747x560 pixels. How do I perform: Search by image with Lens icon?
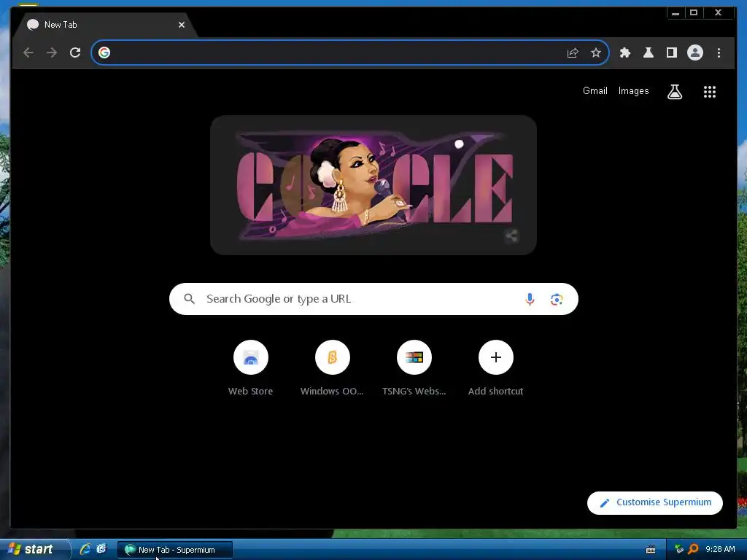click(556, 299)
